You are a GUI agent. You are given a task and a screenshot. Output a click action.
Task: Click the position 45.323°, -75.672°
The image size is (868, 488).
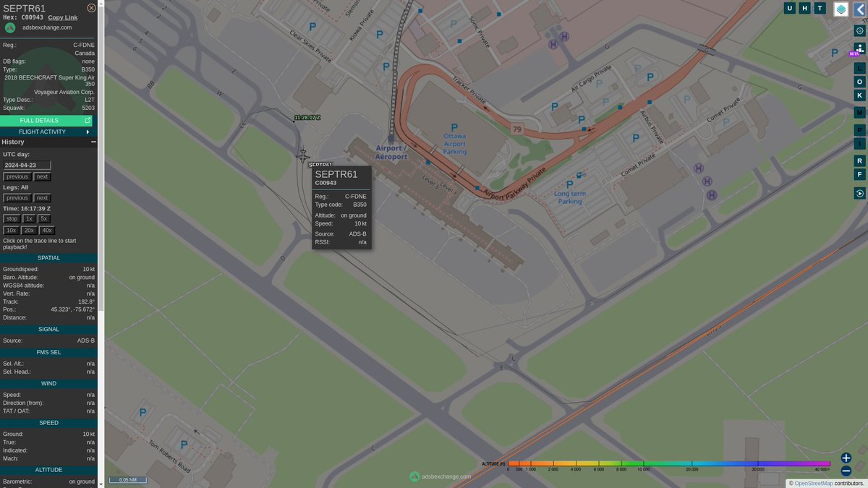(72, 309)
